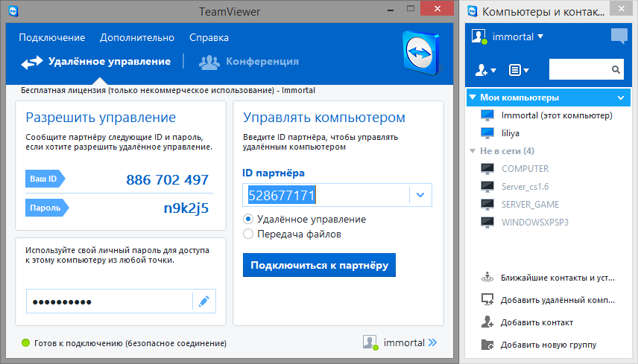
Task: Click the Ваш ID label tag
Action: click(45, 179)
